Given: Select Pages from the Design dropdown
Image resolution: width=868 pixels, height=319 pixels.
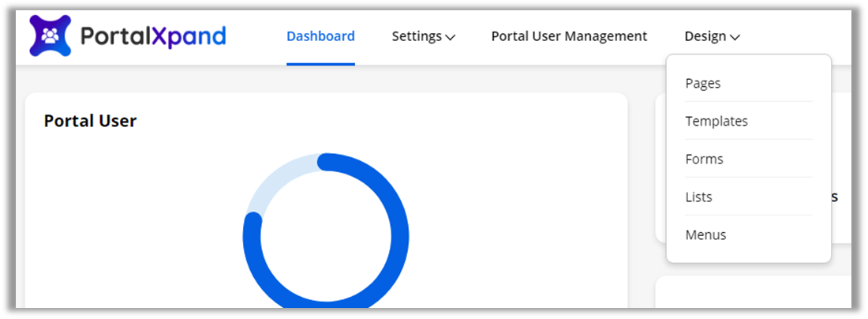Looking at the screenshot, I should 703,83.
